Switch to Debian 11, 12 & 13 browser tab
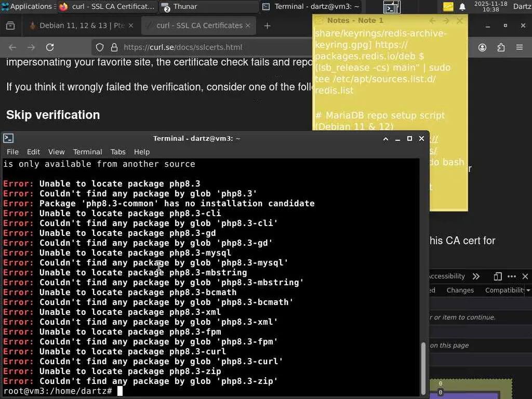Image resolution: width=532 pixels, height=399 pixels. point(81,25)
